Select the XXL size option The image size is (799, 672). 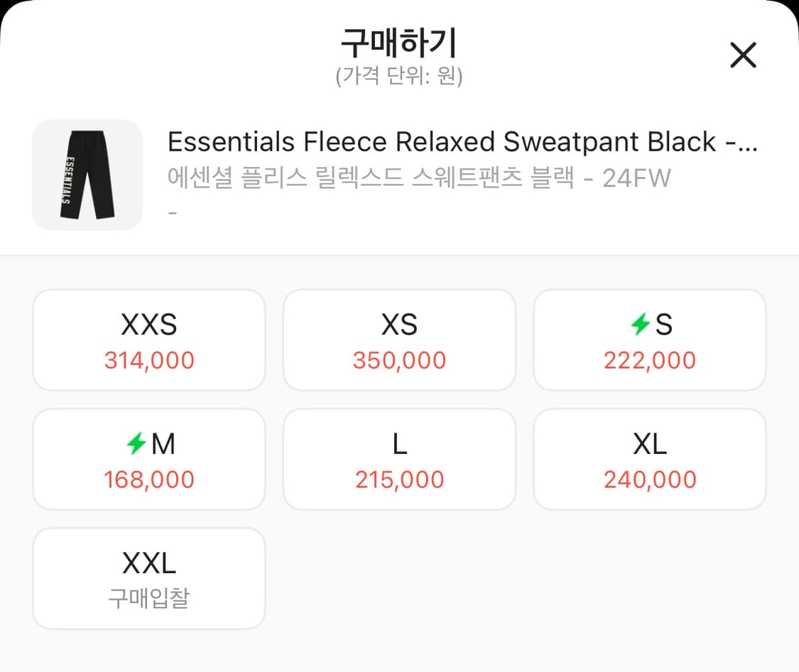[x=149, y=563]
